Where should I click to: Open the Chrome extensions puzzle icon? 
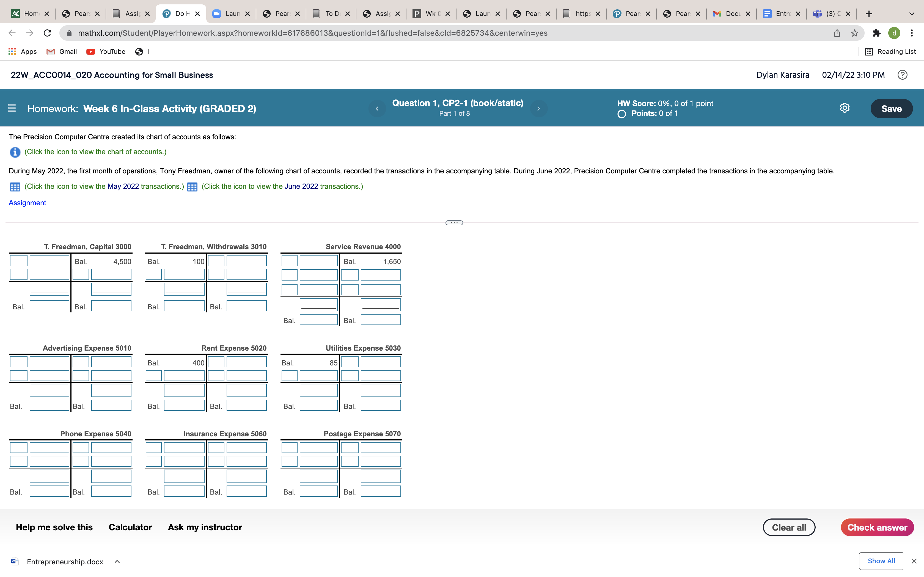[876, 33]
